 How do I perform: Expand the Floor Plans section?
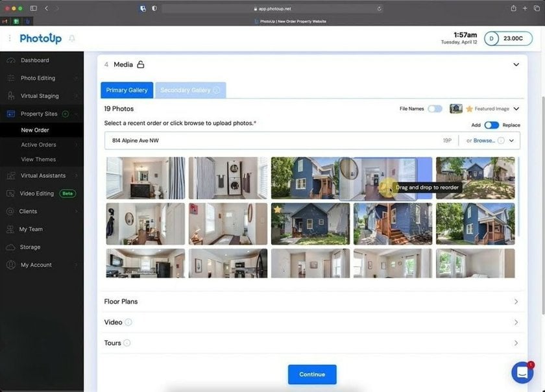coord(311,301)
